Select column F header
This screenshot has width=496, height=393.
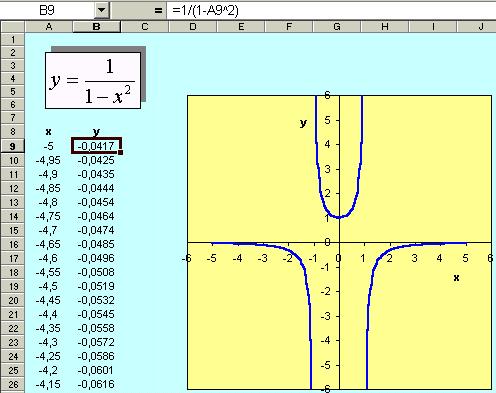[289, 27]
